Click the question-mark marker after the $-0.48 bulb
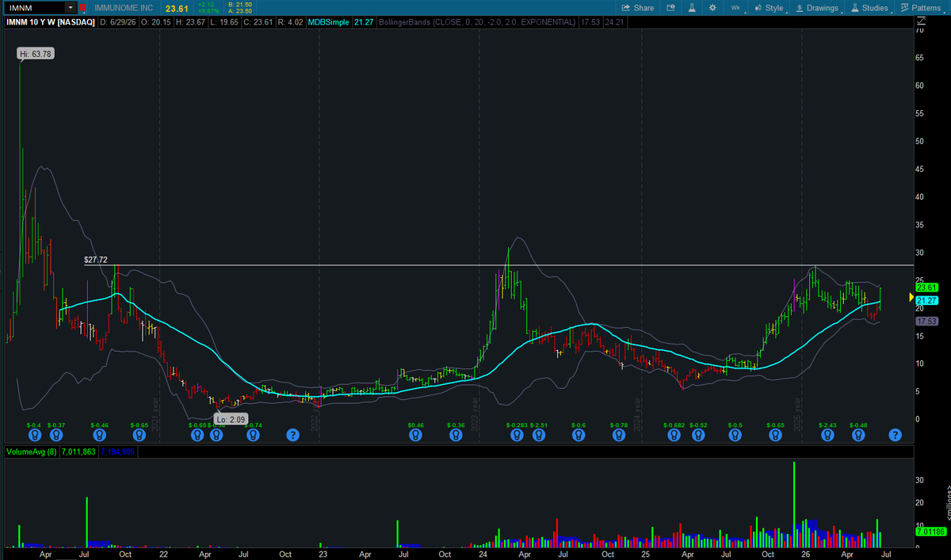Screen dimensions: 951x560 [x=895, y=434]
